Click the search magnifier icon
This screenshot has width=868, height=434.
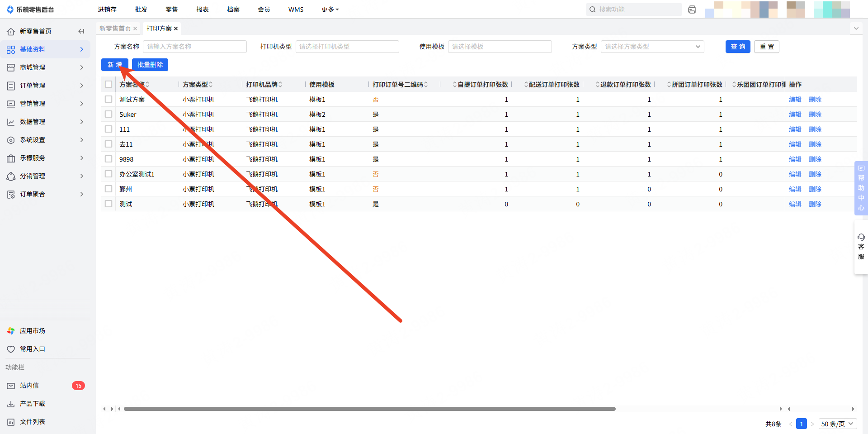click(592, 10)
